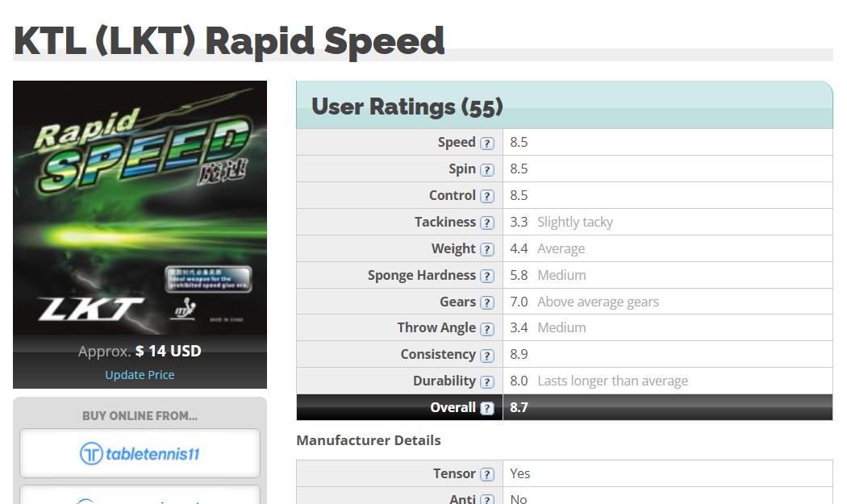The height and width of the screenshot is (504, 847).
Task: Click the Tensor value Yes
Action: 519,473
